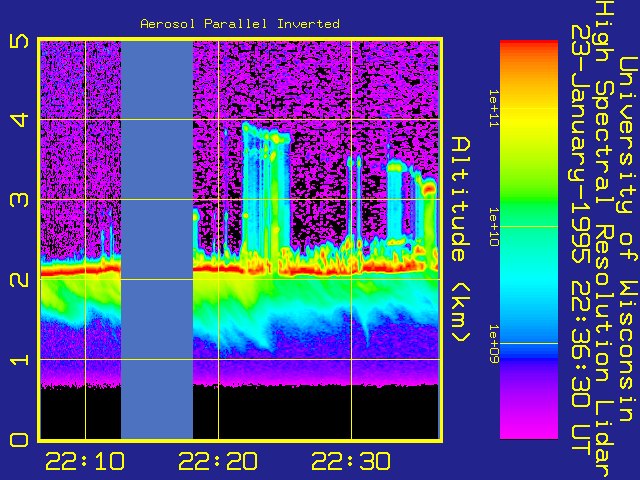Click the altitude axis label 1
The image size is (640, 480).
tap(19, 360)
